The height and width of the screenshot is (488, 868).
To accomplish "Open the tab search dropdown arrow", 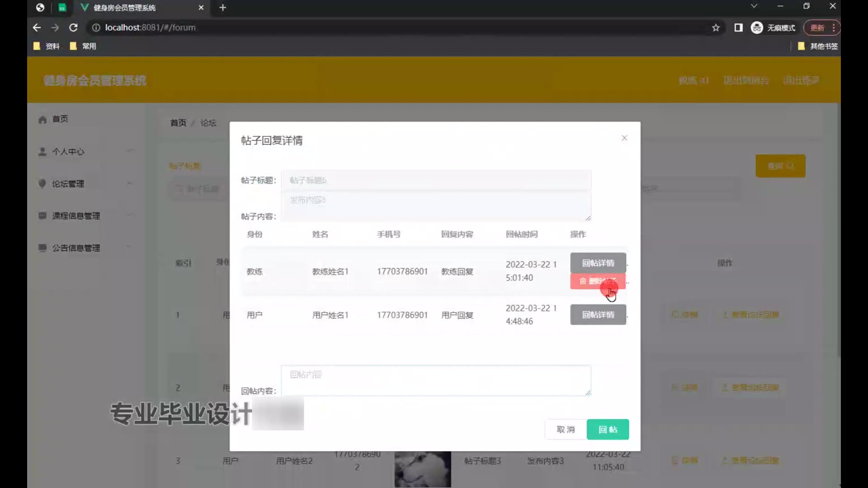I will [754, 6].
